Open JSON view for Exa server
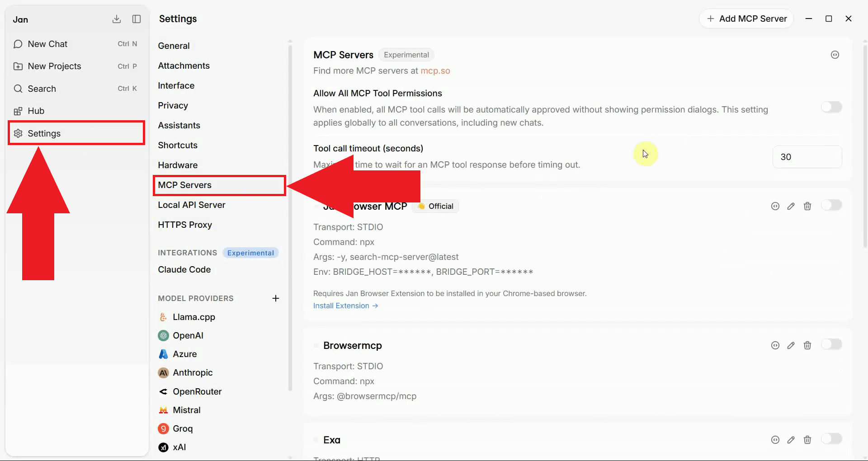 775,440
